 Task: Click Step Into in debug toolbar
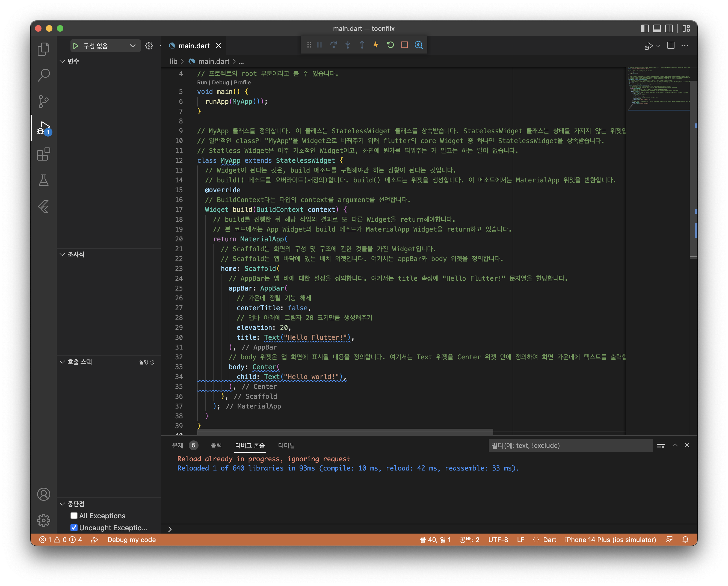tap(348, 45)
